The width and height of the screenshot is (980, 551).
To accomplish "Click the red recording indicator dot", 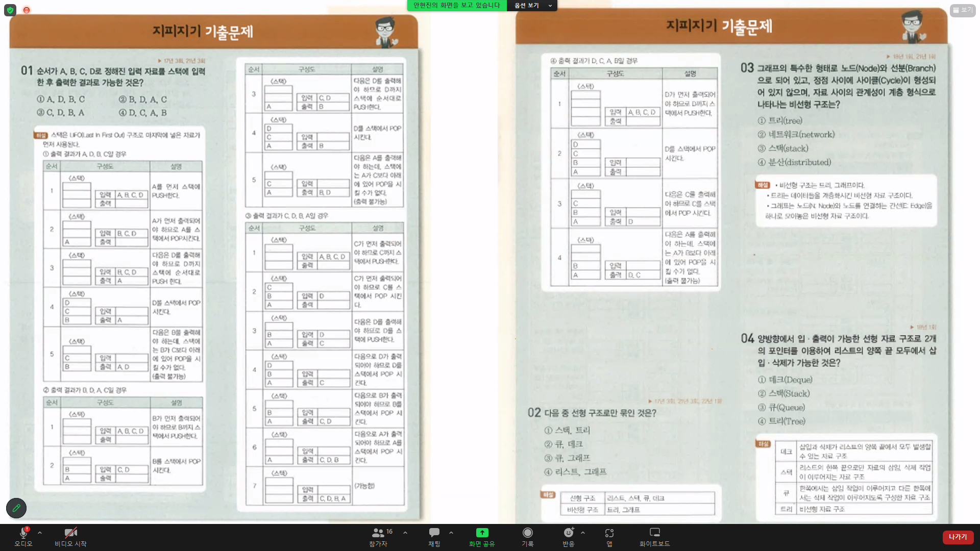I will coord(27,10).
